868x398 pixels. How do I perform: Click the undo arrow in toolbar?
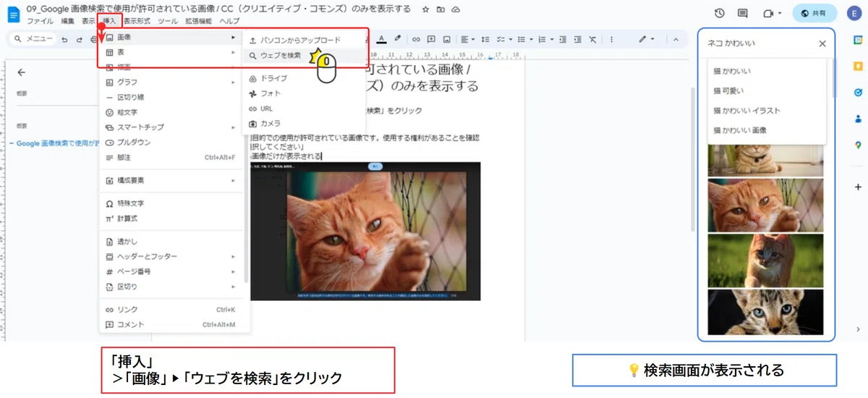(x=64, y=39)
